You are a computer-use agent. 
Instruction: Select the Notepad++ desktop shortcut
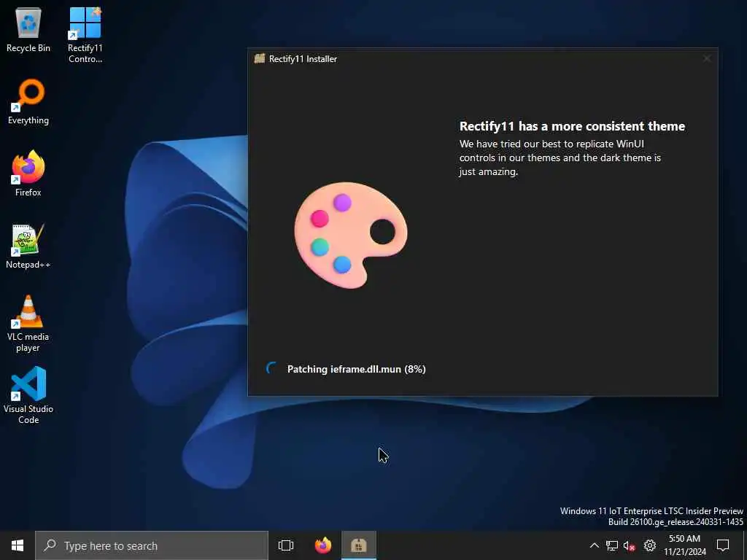28,246
